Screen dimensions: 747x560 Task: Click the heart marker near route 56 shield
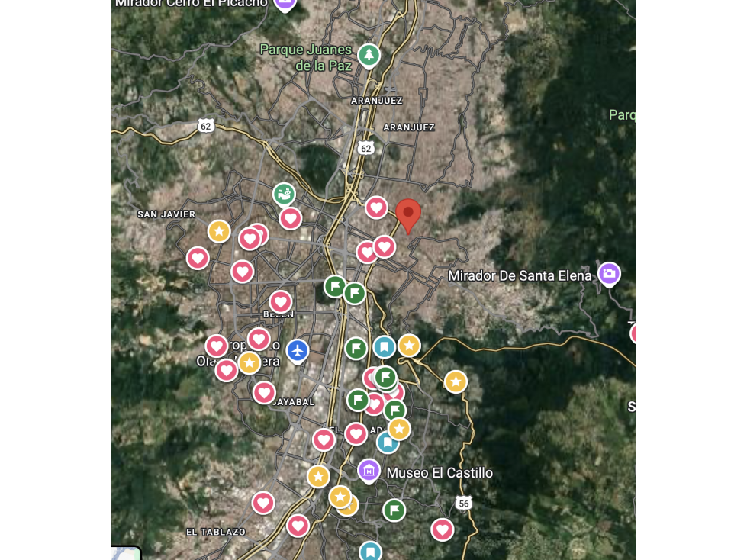click(x=443, y=529)
